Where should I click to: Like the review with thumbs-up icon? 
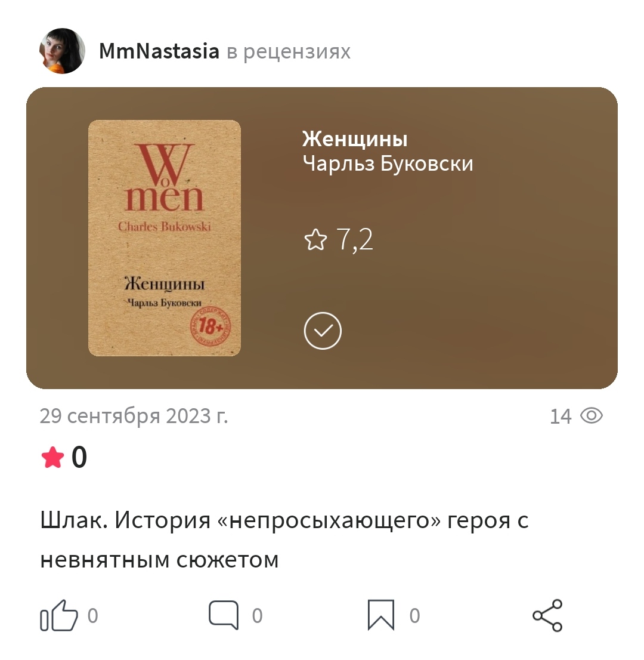click(x=59, y=615)
